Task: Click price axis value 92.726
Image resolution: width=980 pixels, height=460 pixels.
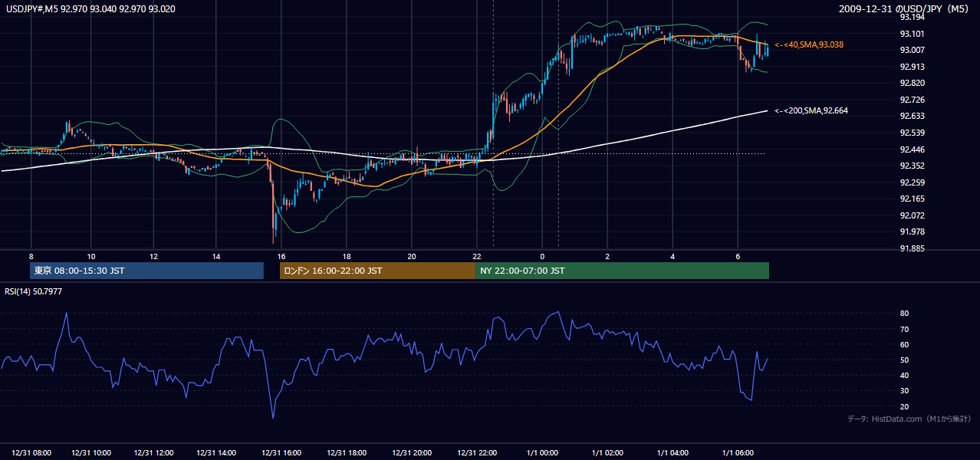Action: (912, 100)
